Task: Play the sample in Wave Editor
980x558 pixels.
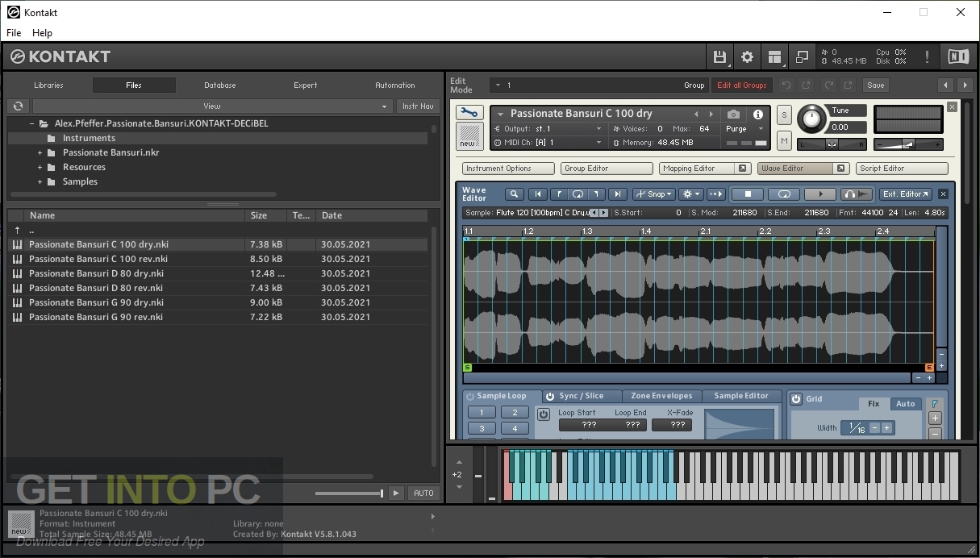Action: [820, 194]
